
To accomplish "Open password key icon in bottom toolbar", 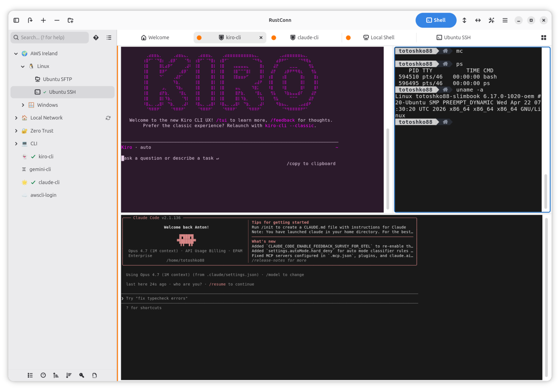I will tap(82, 375).
